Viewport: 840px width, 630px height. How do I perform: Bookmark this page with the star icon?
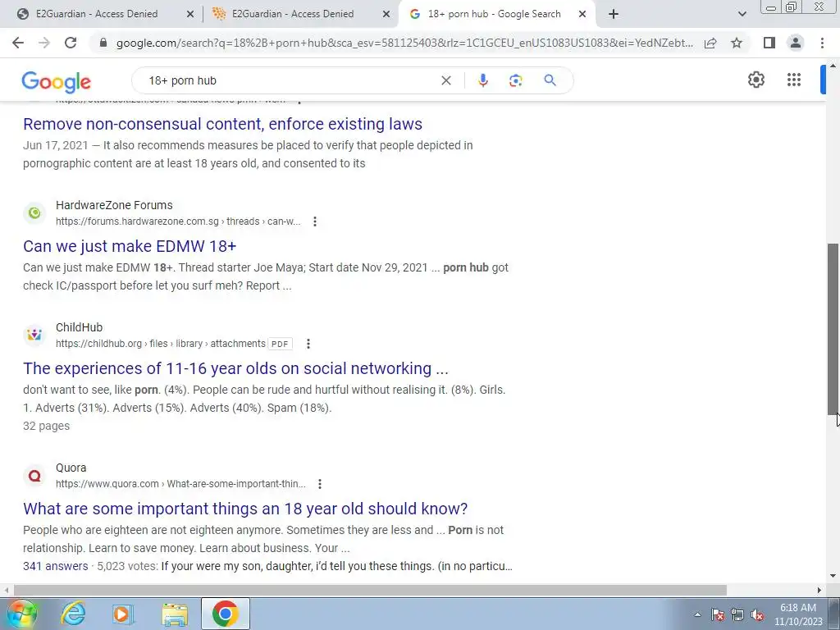tap(737, 43)
